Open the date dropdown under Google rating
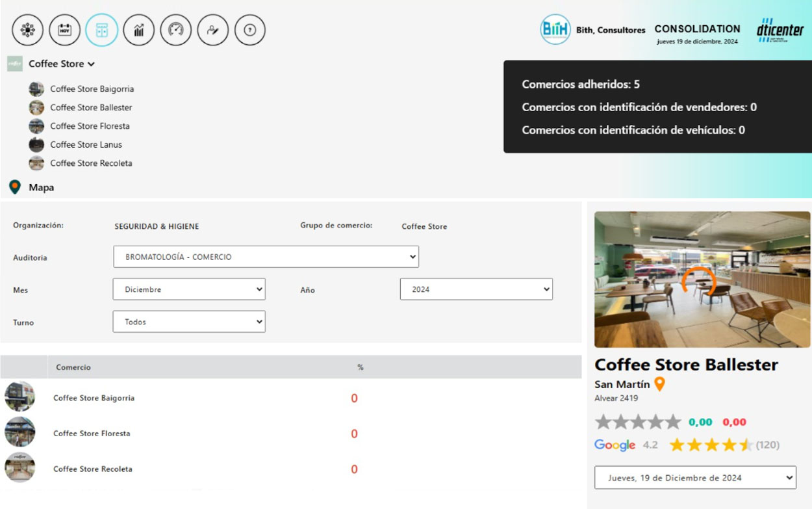 coord(695,478)
